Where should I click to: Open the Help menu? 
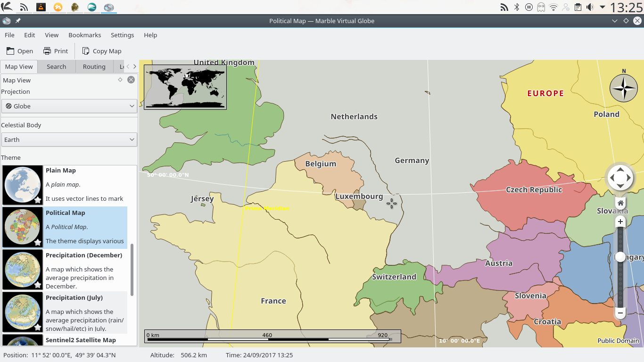(x=150, y=35)
